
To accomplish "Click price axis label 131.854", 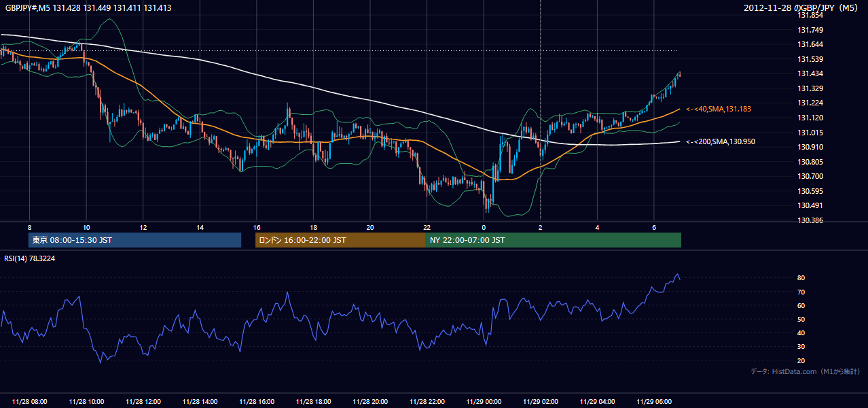I will [x=810, y=15].
